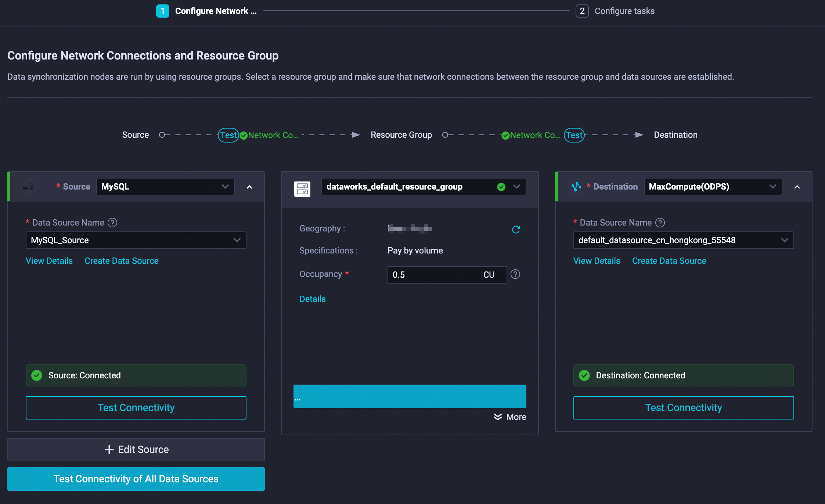Click Create Data Source under source

122,261
